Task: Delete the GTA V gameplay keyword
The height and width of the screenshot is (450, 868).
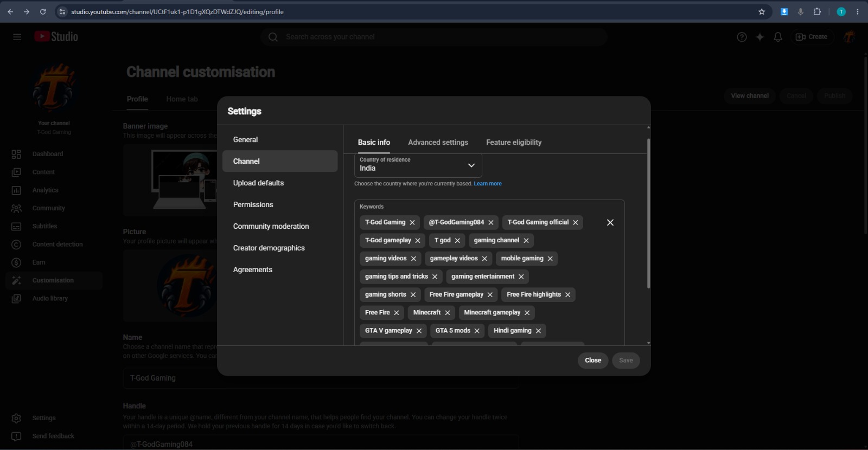Action: point(419,331)
